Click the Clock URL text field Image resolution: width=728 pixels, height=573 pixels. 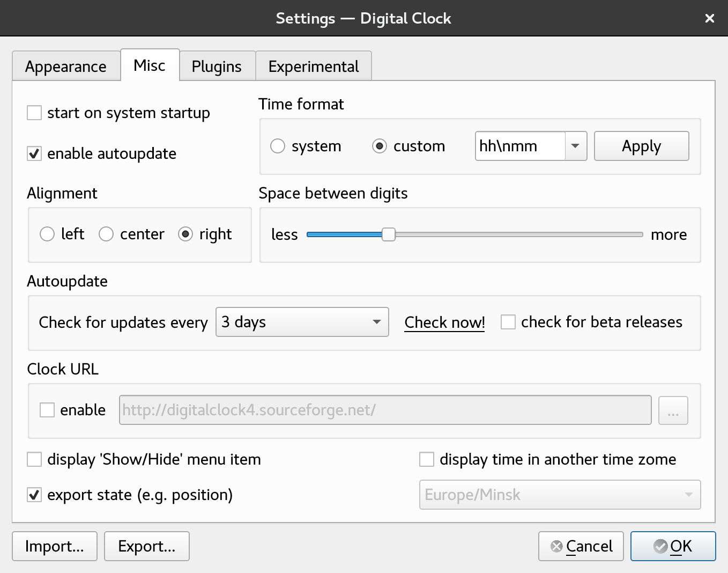point(385,410)
